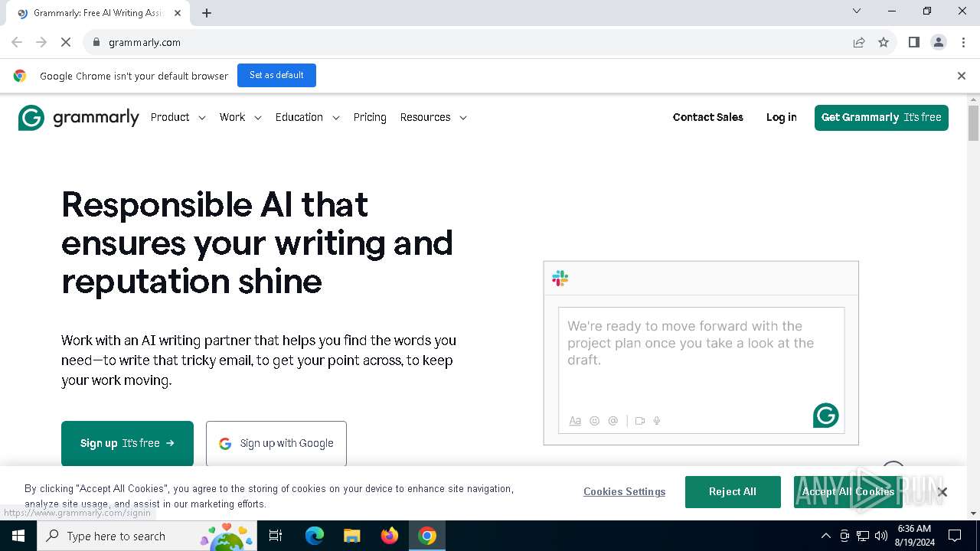
Task: Click the Get Grammarly It's free button
Action: [x=881, y=118]
